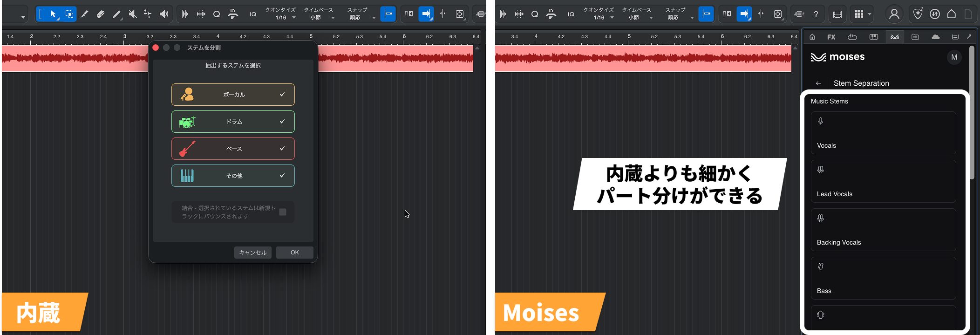Select the Paint (pencil) tool

(116, 14)
